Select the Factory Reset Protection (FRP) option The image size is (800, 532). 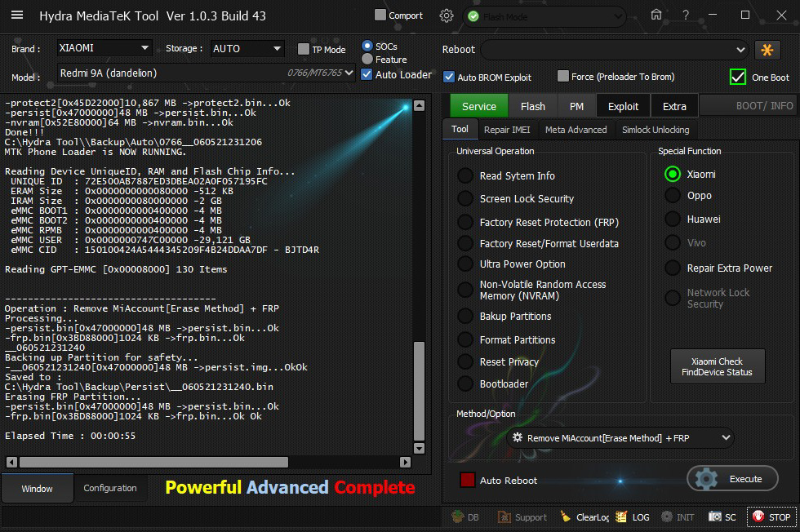[465, 223]
